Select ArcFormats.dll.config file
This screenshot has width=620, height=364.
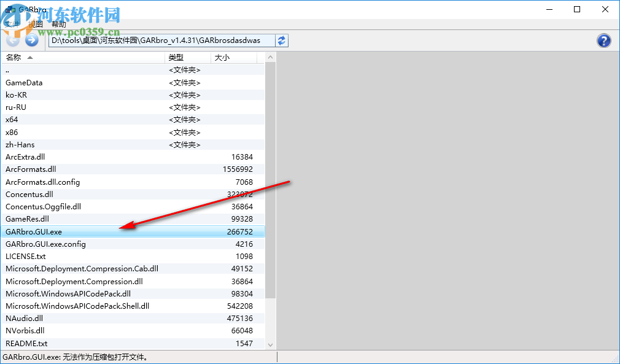pyautogui.click(x=133, y=182)
